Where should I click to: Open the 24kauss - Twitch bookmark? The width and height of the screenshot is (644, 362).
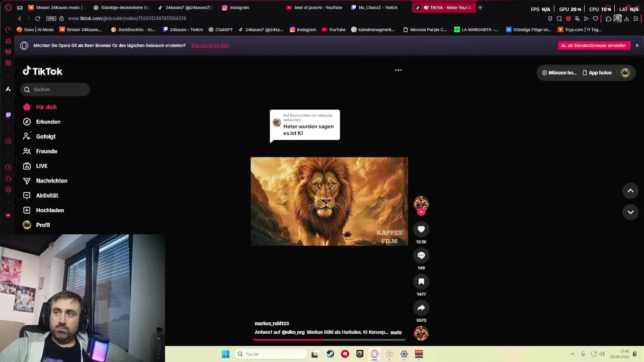[183, 30]
